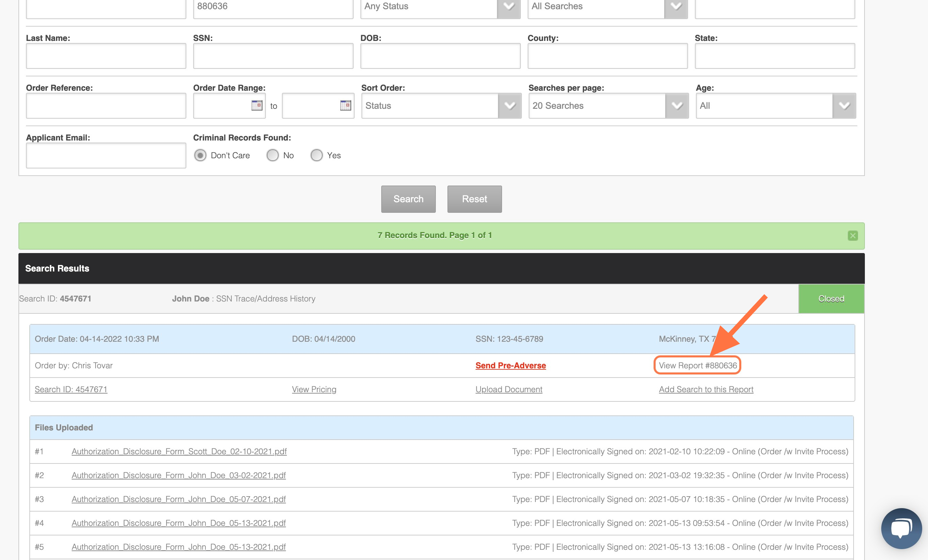
Task: Open Authorization_Disclosure_Form_John_Doe_03-02-2021.pdf
Action: point(179,475)
